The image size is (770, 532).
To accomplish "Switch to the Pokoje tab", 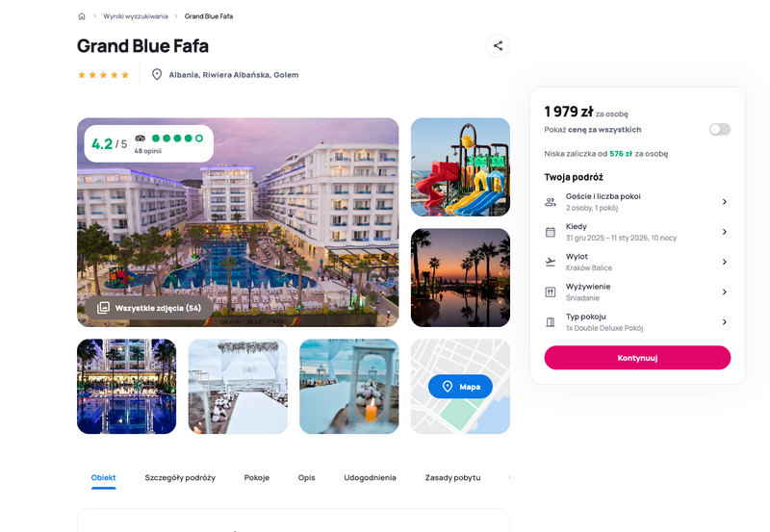I will coord(257,477).
